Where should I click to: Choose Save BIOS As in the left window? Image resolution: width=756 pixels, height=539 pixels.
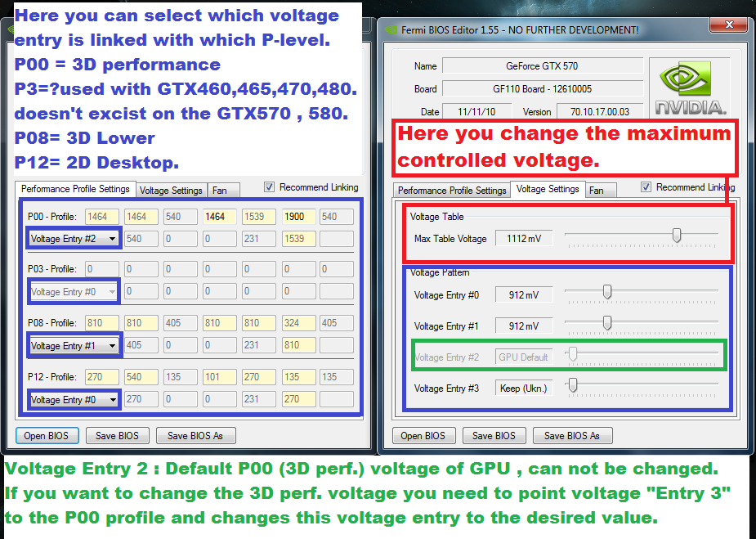click(195, 436)
